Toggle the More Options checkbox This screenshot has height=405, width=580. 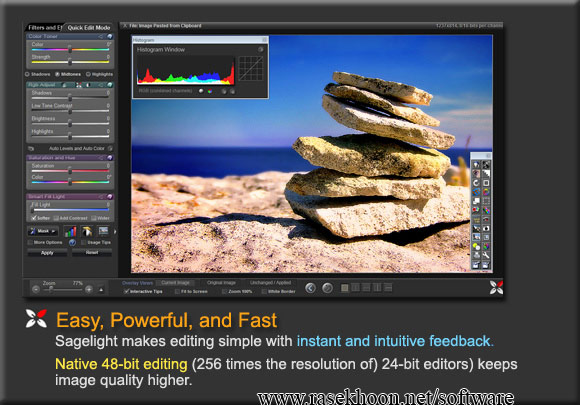pos(30,243)
